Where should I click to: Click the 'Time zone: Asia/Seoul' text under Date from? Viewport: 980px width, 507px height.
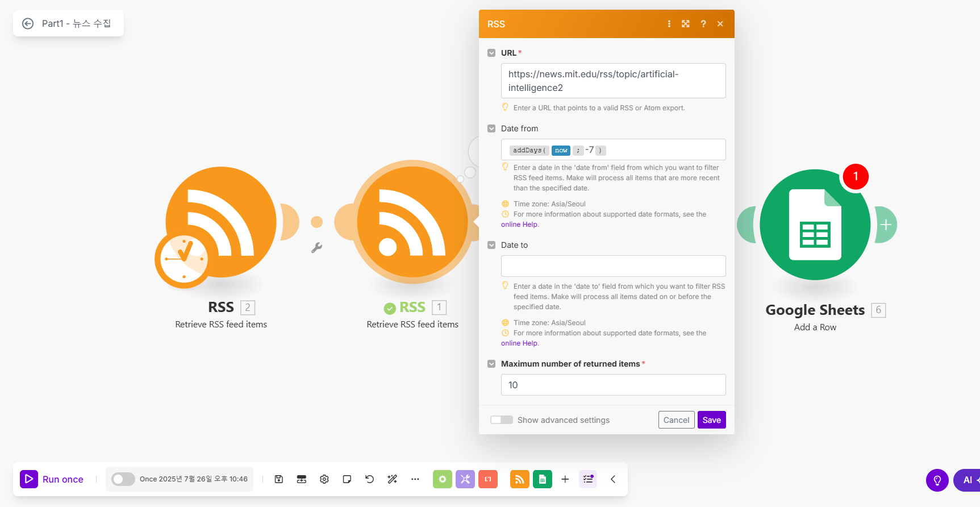click(x=549, y=204)
